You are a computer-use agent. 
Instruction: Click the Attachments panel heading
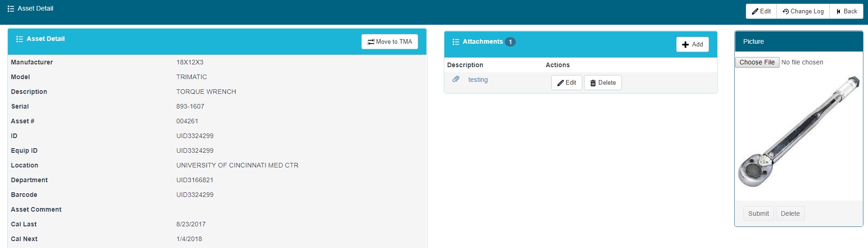point(483,42)
